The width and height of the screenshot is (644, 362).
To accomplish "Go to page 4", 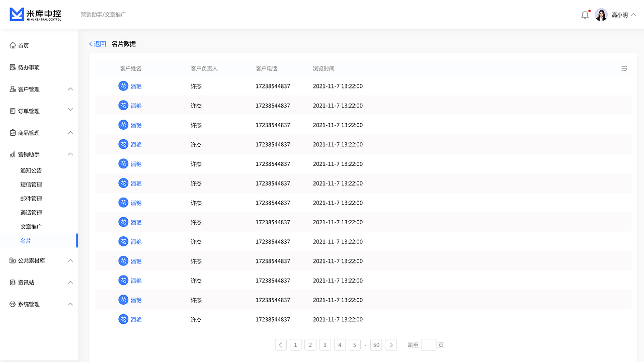I will pos(340,345).
